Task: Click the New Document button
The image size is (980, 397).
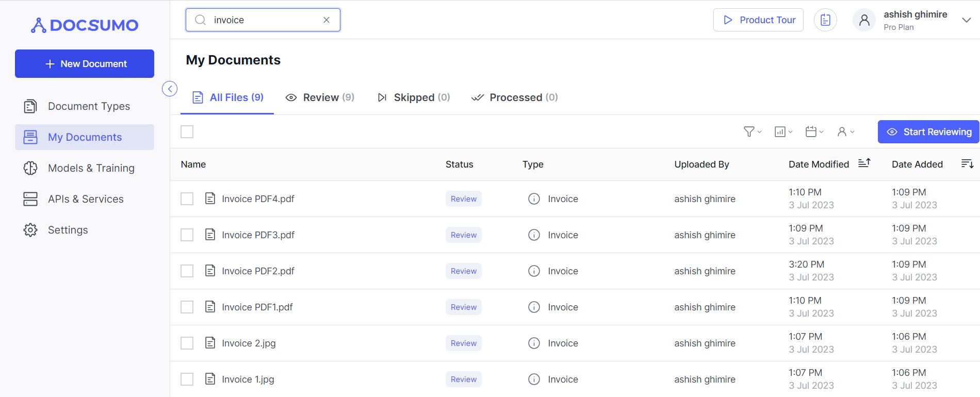Action: click(x=85, y=64)
